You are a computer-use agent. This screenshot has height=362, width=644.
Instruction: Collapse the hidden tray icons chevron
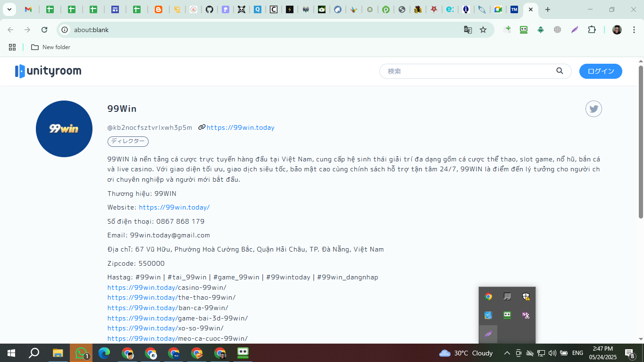(507, 353)
